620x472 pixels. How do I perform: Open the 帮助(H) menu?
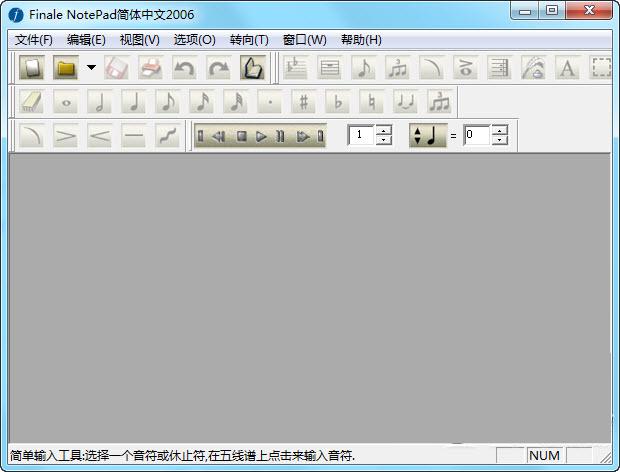361,40
